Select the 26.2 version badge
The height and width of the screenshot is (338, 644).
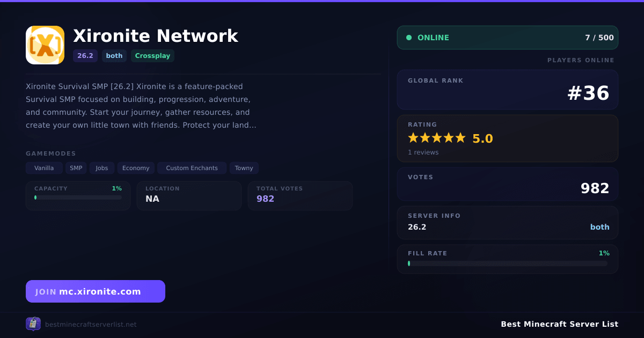click(x=85, y=56)
